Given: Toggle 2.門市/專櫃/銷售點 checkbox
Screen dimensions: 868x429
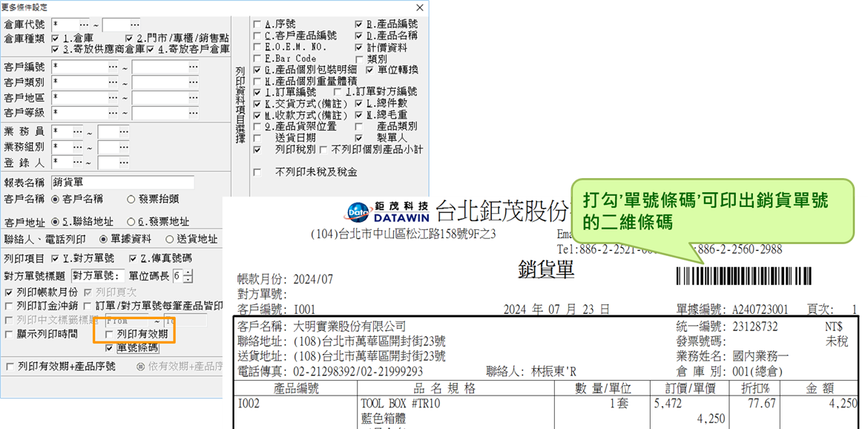Looking at the screenshot, I should click(129, 39).
